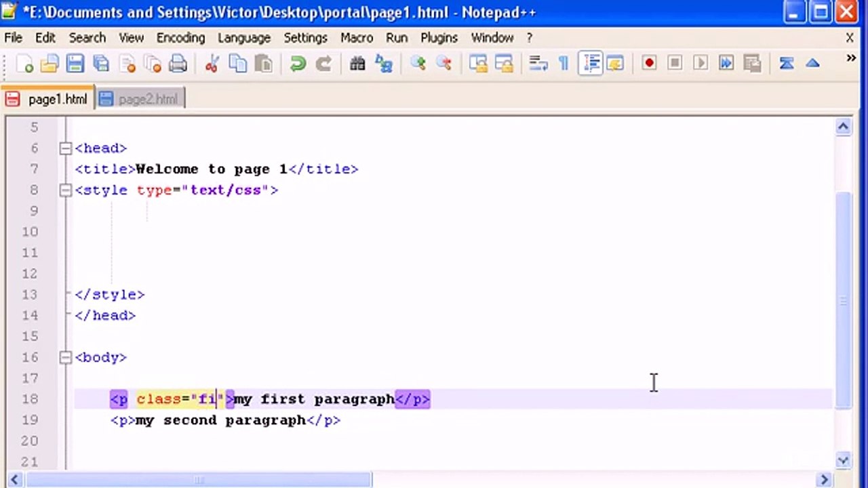
Task: Click the Close document toolbar icon
Action: coord(127,64)
